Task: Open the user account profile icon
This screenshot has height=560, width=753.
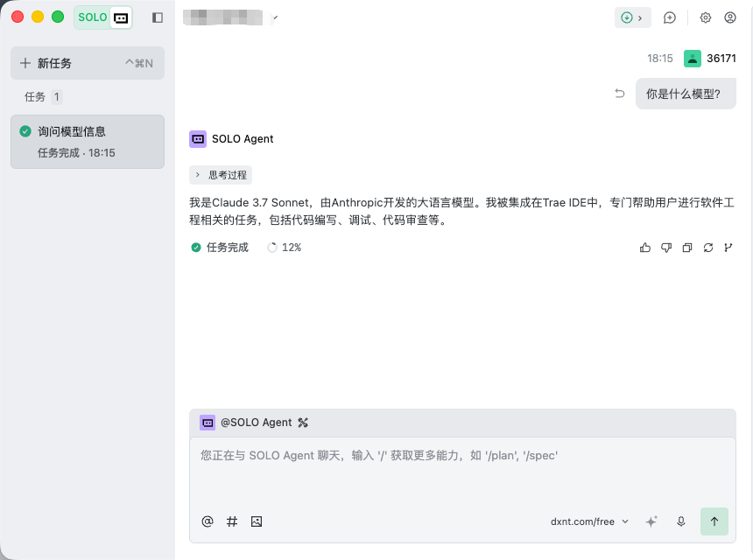Action: (730, 17)
